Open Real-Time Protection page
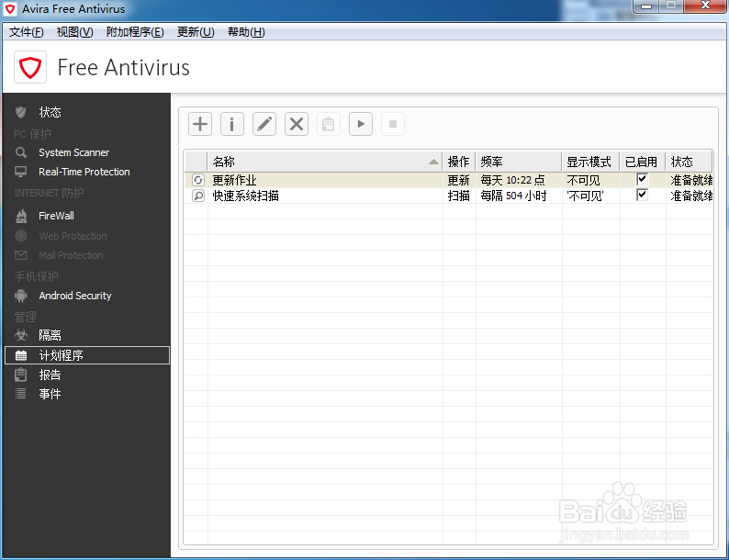The height and width of the screenshot is (560, 729). point(84,172)
